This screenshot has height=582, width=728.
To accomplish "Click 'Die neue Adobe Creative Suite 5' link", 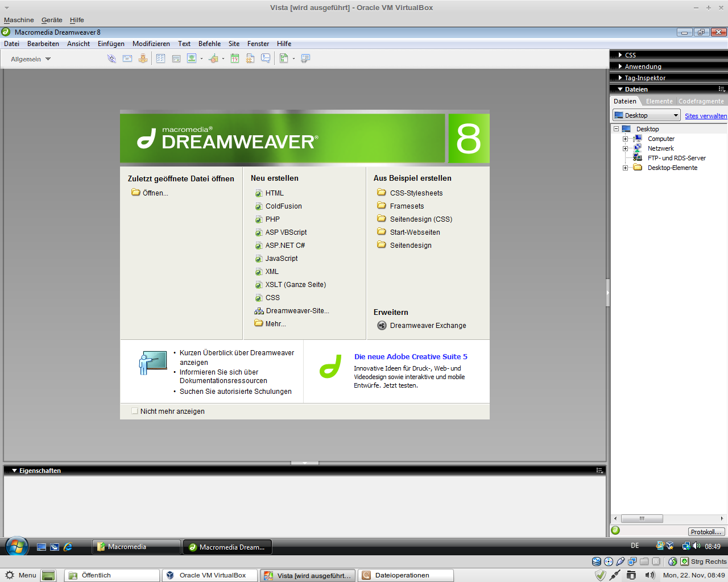I will point(411,357).
